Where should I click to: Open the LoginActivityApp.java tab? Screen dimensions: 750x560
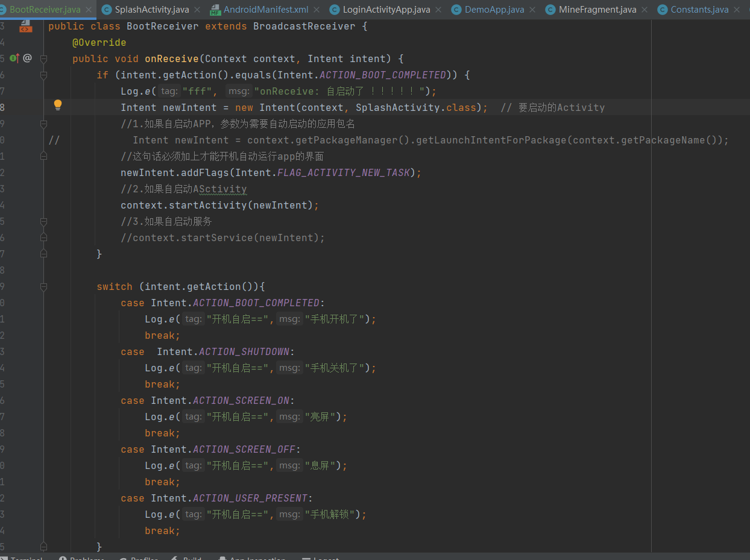click(x=386, y=10)
